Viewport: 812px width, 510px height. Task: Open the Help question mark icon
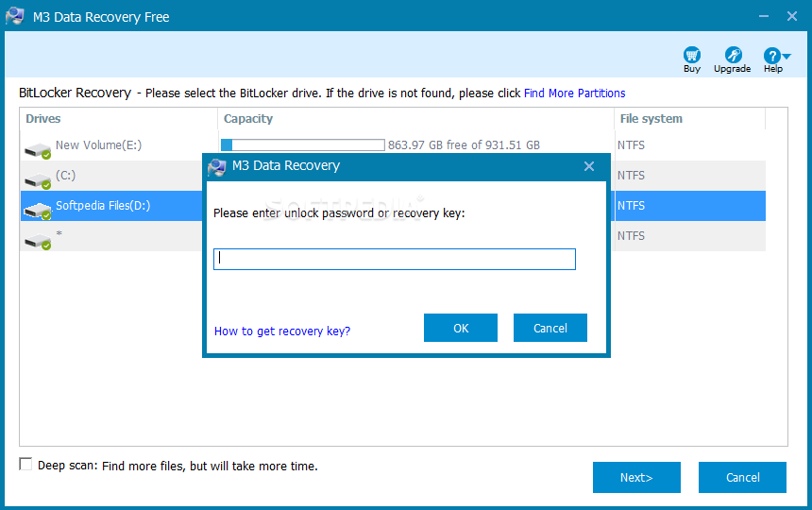point(771,56)
